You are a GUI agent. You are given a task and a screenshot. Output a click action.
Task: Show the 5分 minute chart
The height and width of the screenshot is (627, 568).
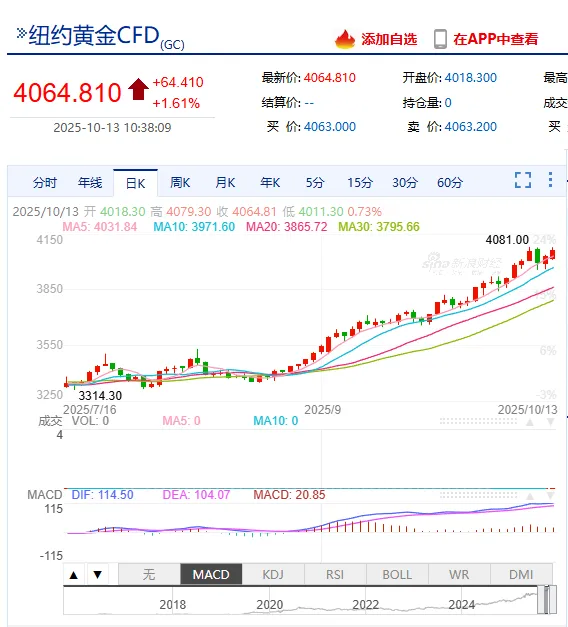(315, 183)
